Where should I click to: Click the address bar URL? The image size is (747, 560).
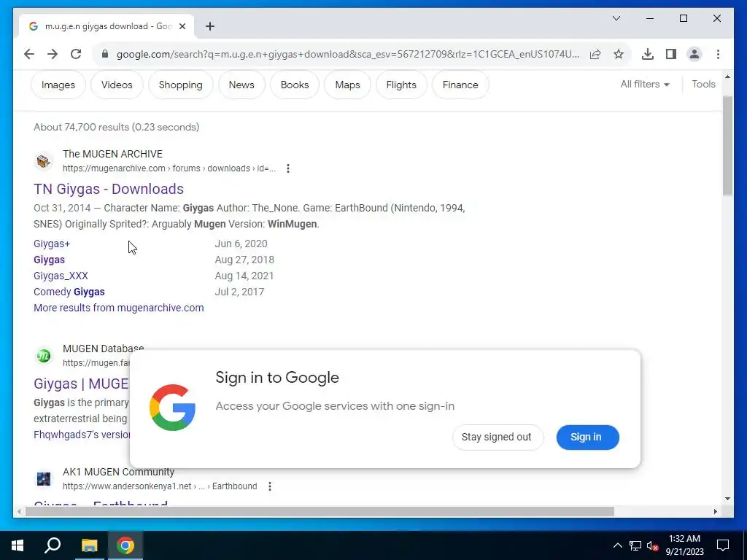348,54
